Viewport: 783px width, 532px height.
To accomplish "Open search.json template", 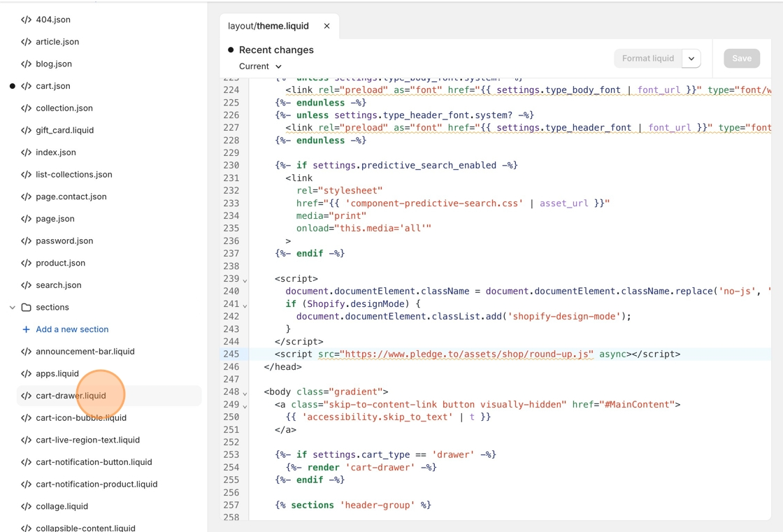I will (59, 285).
